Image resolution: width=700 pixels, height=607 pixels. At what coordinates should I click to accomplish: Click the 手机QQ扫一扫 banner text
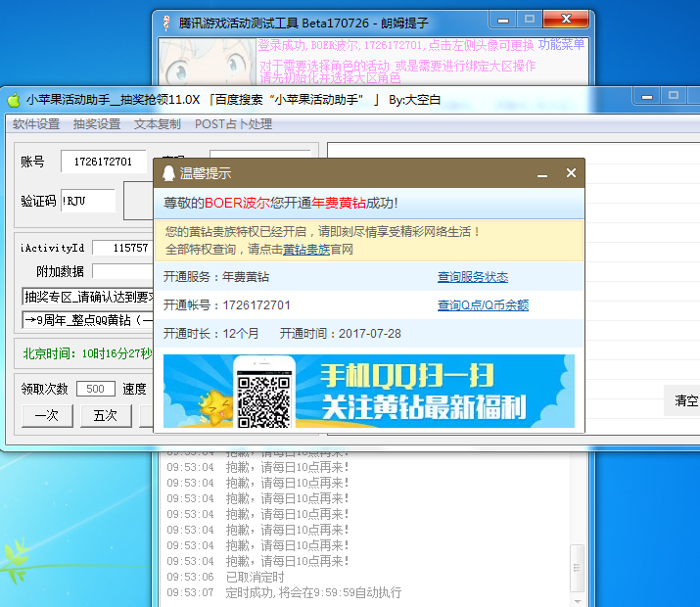point(407,376)
